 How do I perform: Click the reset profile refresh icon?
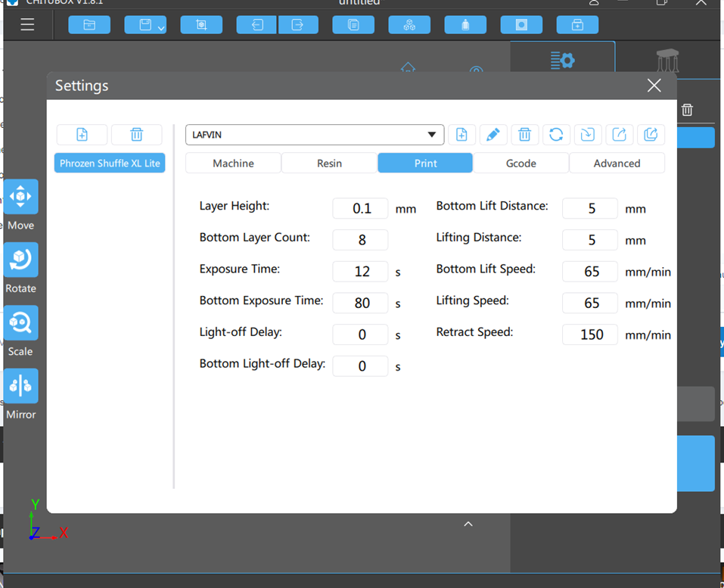[x=556, y=135]
